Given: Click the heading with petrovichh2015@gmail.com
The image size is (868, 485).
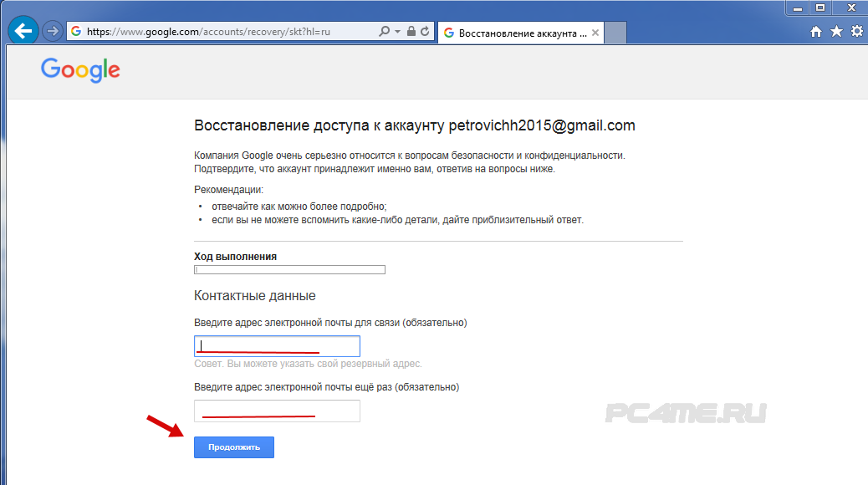Looking at the screenshot, I should click(x=415, y=125).
